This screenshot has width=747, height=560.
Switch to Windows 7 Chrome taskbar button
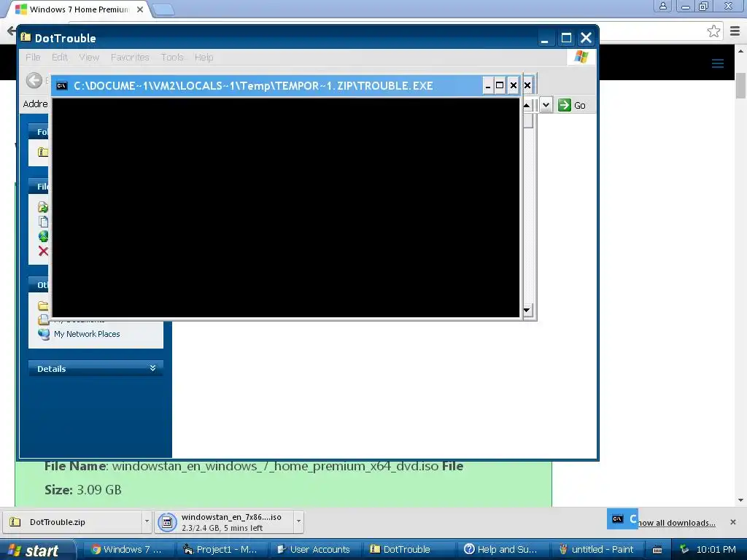pyautogui.click(x=128, y=550)
